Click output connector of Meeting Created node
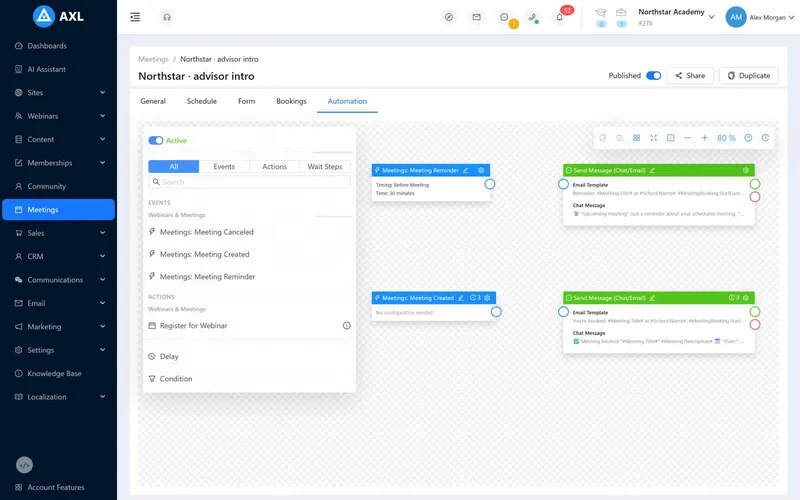This screenshot has height=500, width=800. coord(496,312)
